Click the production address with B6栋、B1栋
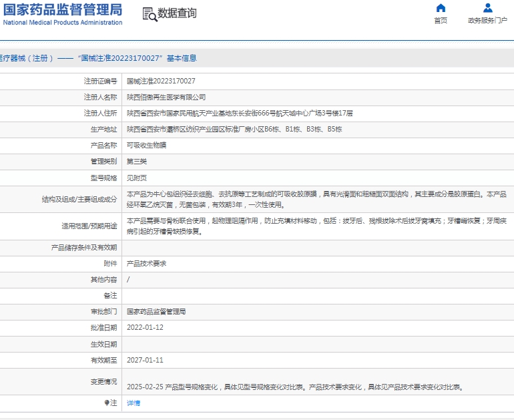 [234, 129]
